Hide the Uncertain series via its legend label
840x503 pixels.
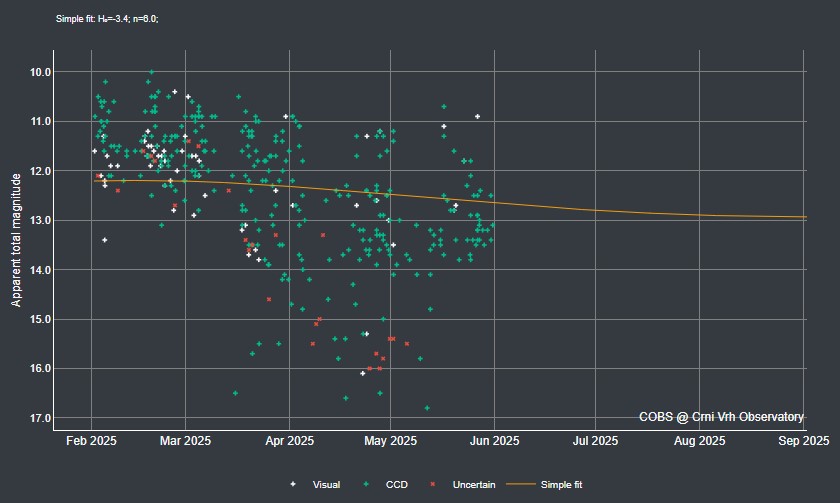point(474,484)
